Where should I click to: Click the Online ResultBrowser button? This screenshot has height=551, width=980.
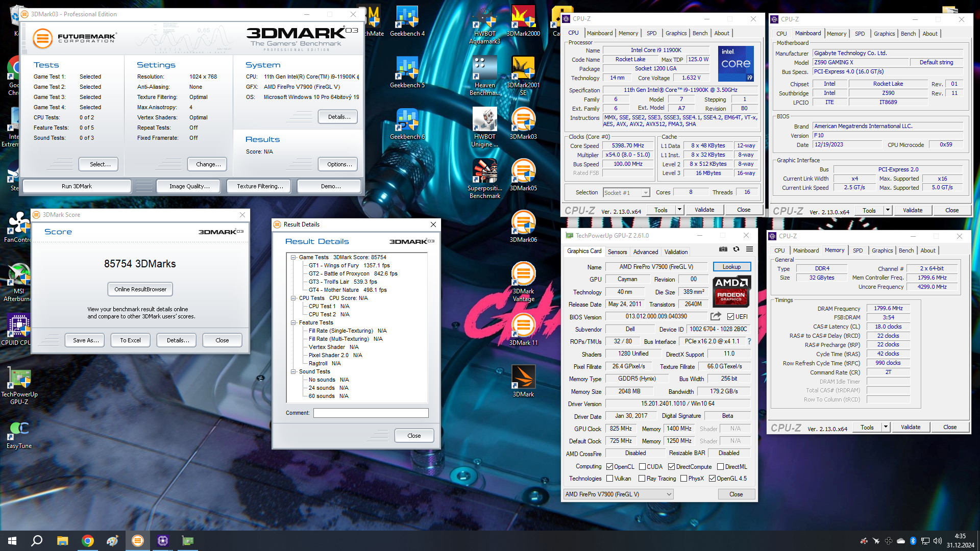coord(140,289)
